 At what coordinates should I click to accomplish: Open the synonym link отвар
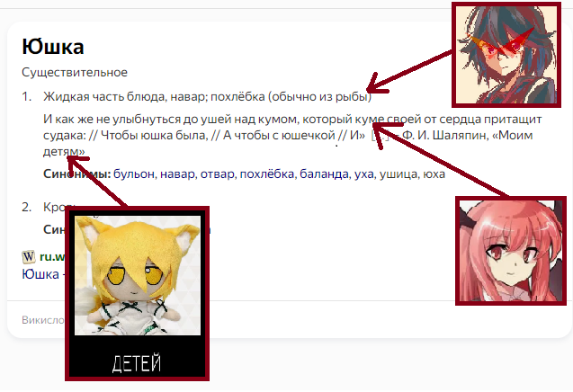217,174
